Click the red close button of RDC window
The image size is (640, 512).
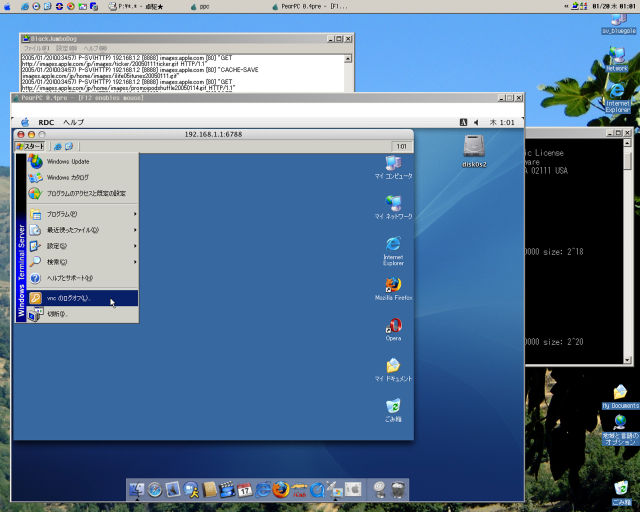click(x=21, y=134)
